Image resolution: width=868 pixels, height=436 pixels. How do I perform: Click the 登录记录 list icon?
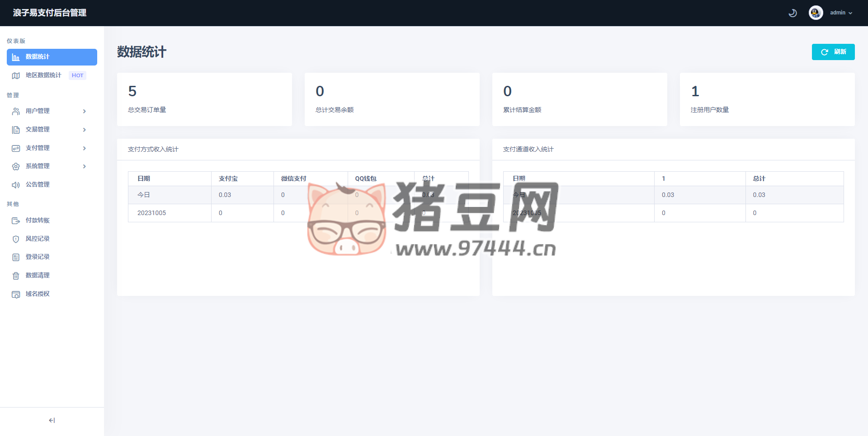pyautogui.click(x=16, y=257)
